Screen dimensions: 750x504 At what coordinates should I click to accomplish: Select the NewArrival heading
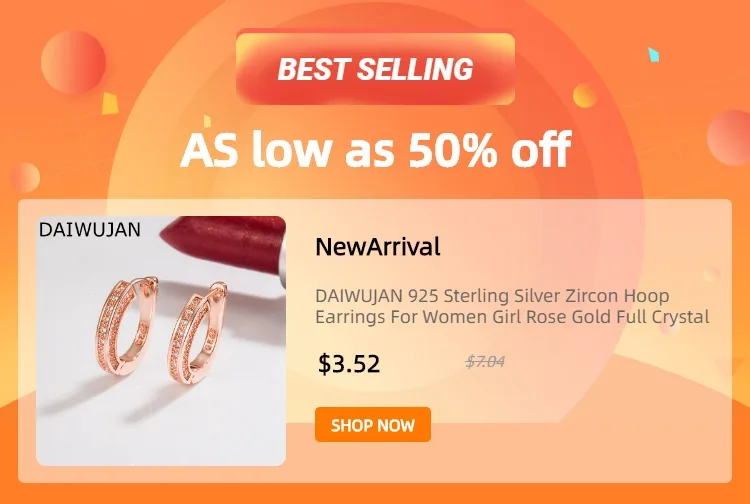(x=377, y=247)
